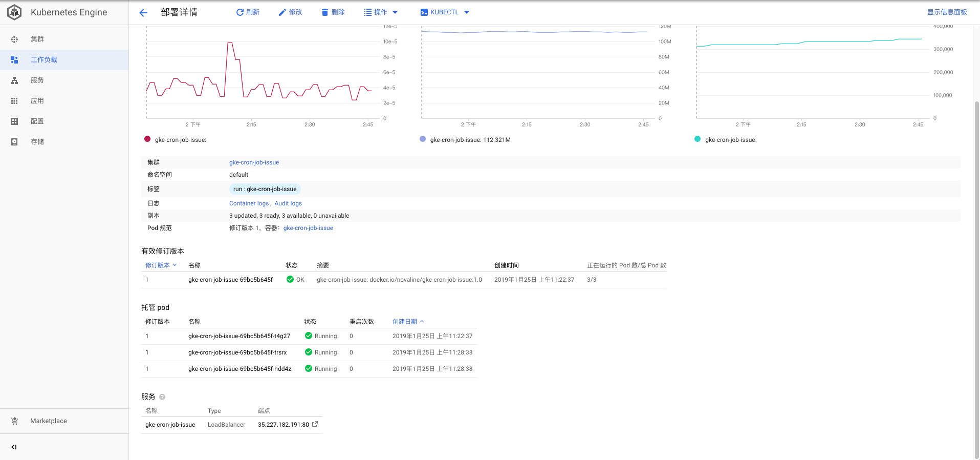This screenshot has width=980, height=460.
Task: Click the storage sidebar icon
Action: click(14, 142)
